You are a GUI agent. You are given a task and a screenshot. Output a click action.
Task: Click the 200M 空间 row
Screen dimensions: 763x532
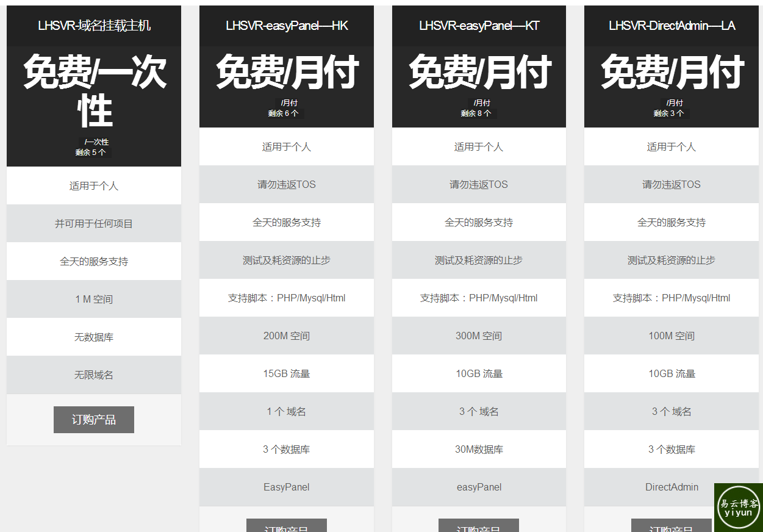(287, 336)
